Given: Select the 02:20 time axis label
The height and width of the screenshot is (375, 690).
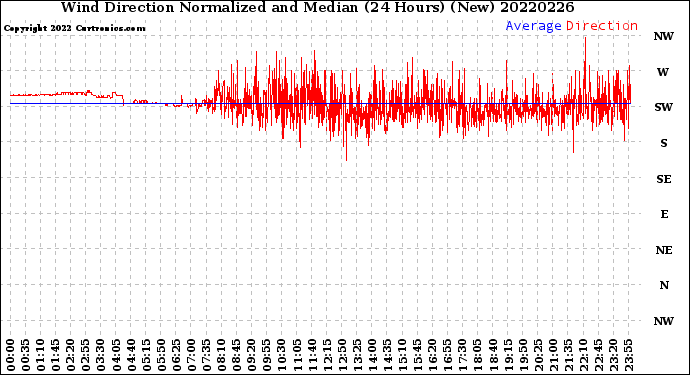Looking at the screenshot, I should (70, 355).
